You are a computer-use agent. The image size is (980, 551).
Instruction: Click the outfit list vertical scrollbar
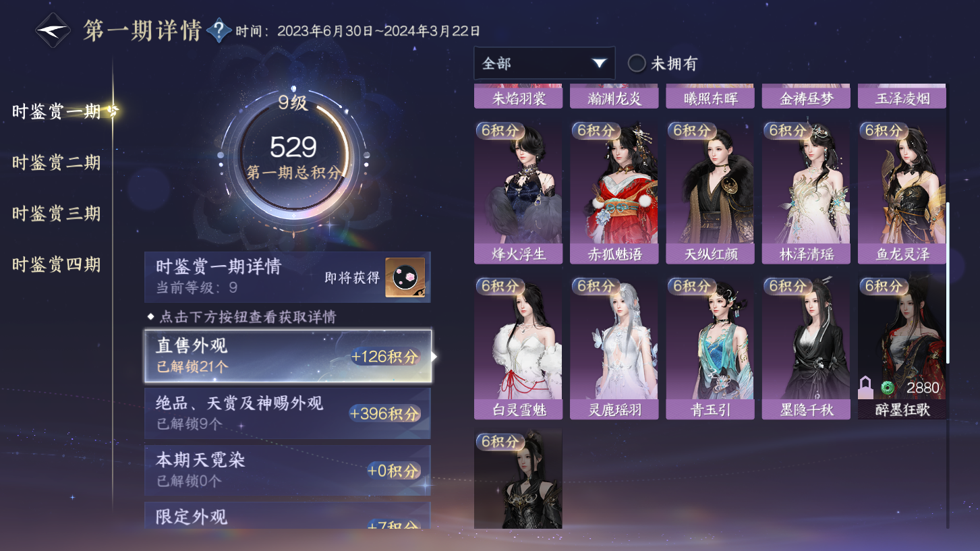(948, 283)
